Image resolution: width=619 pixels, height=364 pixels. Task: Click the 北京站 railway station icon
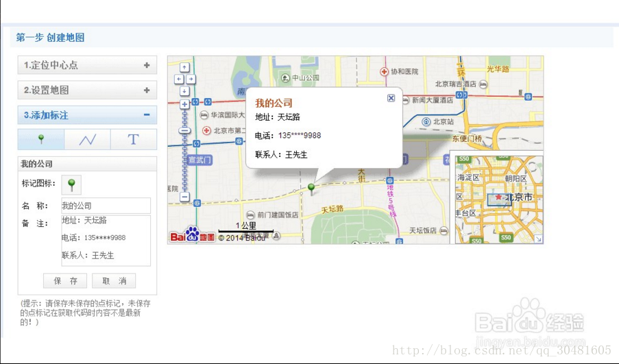pyautogui.click(x=426, y=121)
